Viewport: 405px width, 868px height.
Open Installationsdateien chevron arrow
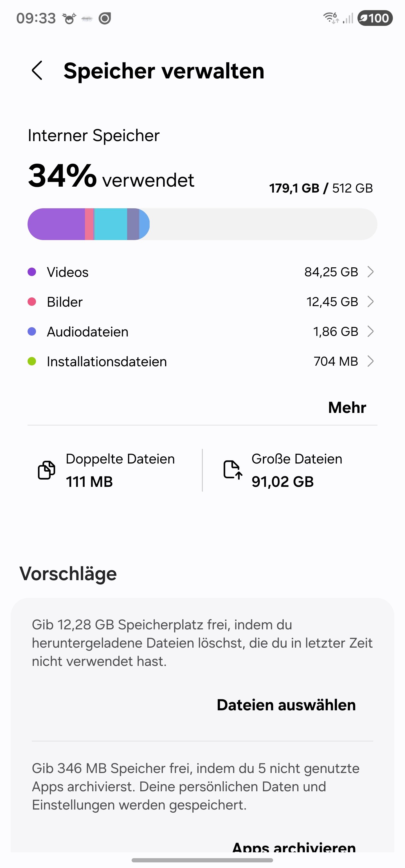coord(370,361)
